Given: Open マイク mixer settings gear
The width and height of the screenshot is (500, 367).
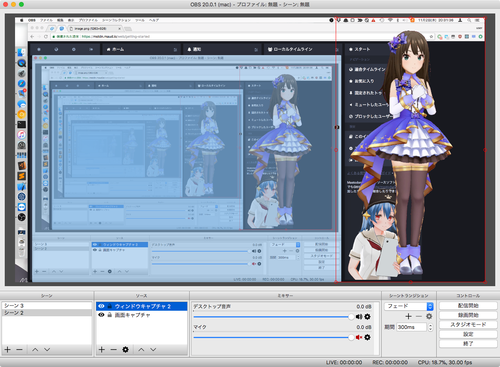Looking at the screenshot, I should [367, 337].
